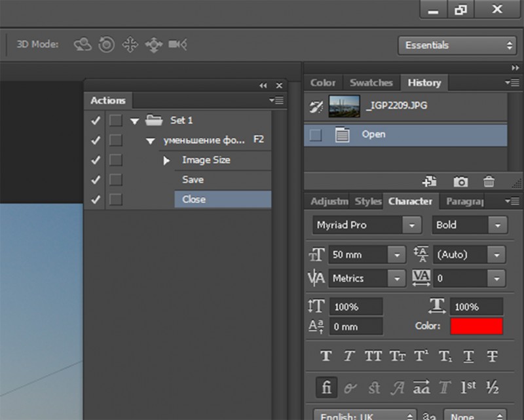Enable All Caps text style

pyautogui.click(x=373, y=356)
